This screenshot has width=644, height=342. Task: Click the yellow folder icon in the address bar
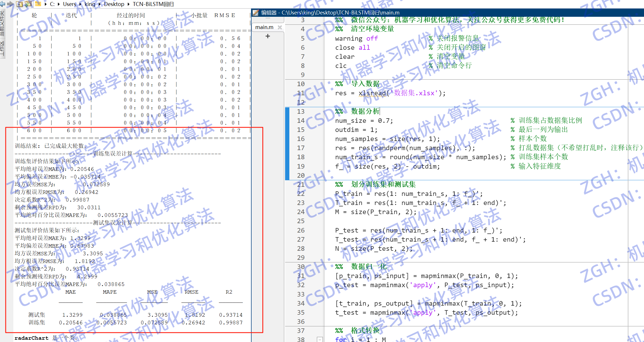coord(38,4)
